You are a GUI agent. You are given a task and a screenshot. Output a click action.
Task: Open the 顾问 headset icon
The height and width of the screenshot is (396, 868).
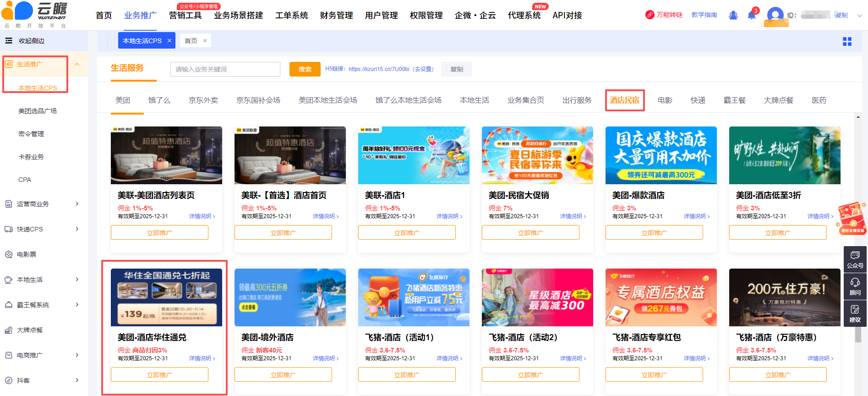point(855,286)
